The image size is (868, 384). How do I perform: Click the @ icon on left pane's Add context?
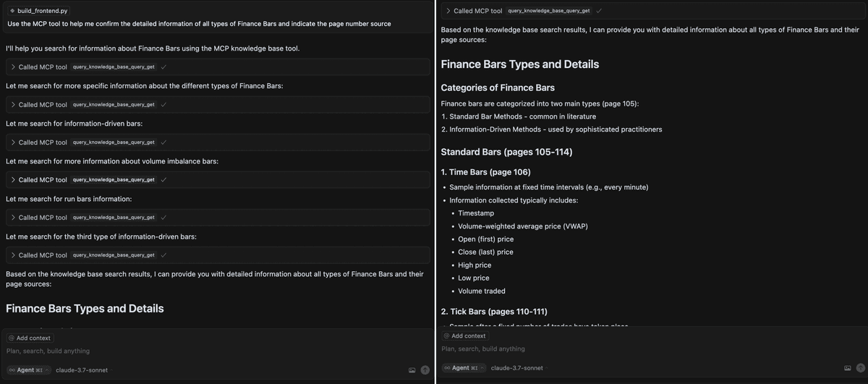[x=12, y=338]
